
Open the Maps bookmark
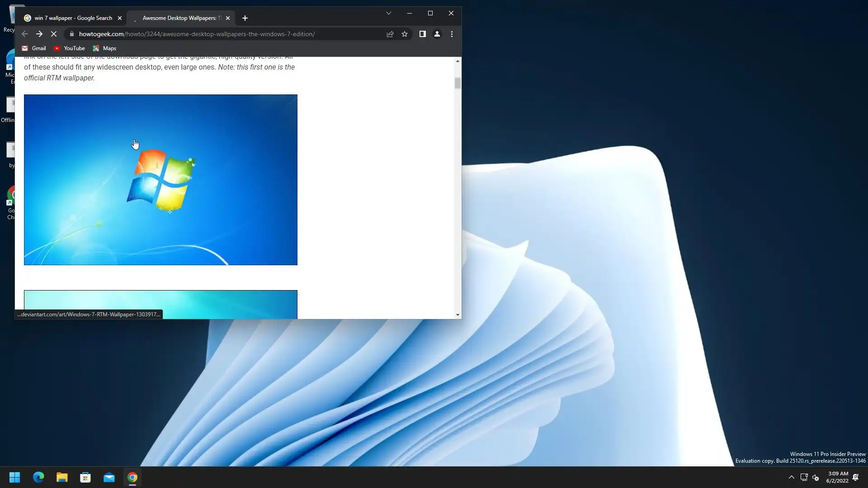(104, 48)
